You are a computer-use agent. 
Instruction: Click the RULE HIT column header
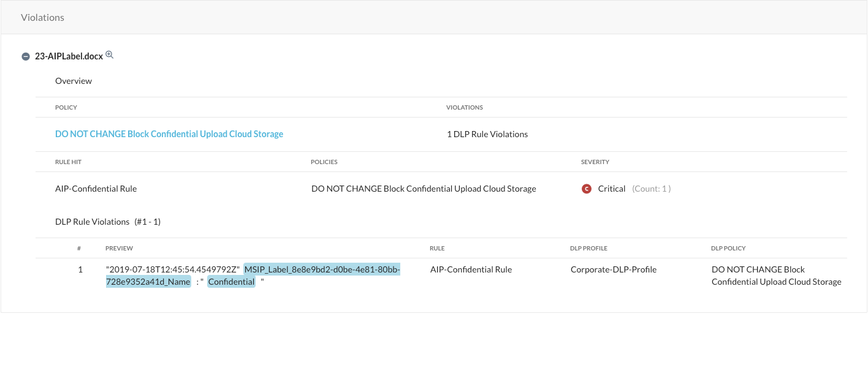tap(67, 162)
